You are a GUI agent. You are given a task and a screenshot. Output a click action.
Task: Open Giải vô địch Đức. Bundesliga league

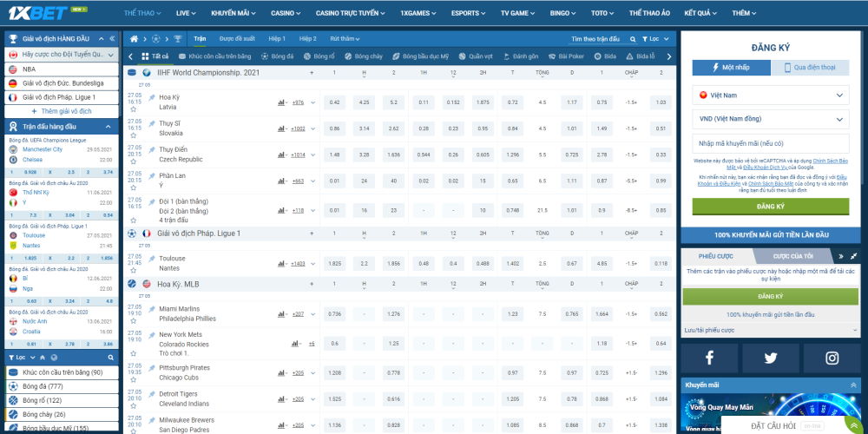(62, 83)
